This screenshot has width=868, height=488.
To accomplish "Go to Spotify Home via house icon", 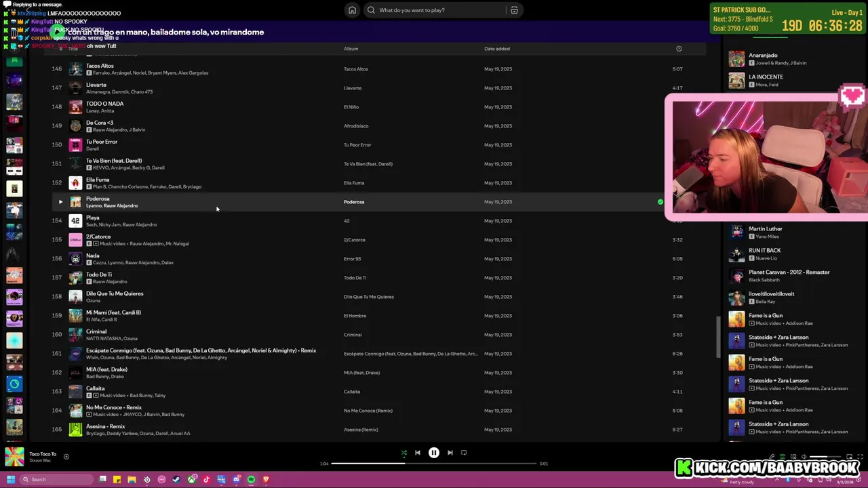I will tap(352, 10).
